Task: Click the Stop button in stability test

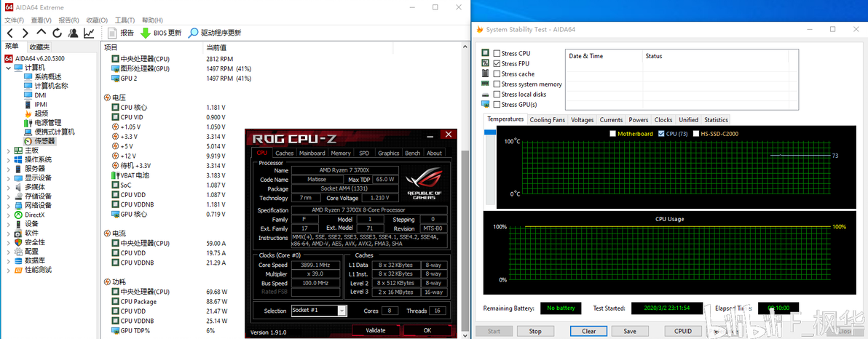Action: coord(534,331)
